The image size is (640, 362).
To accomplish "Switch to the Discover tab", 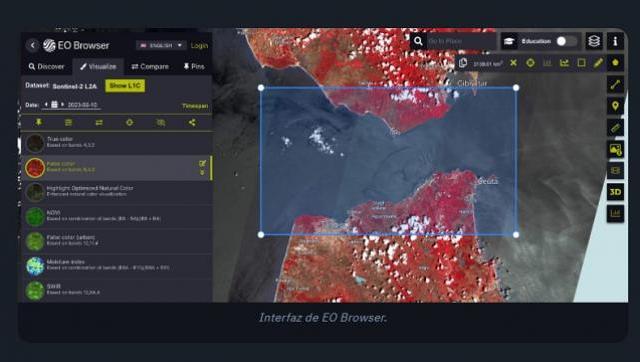I will [46, 67].
